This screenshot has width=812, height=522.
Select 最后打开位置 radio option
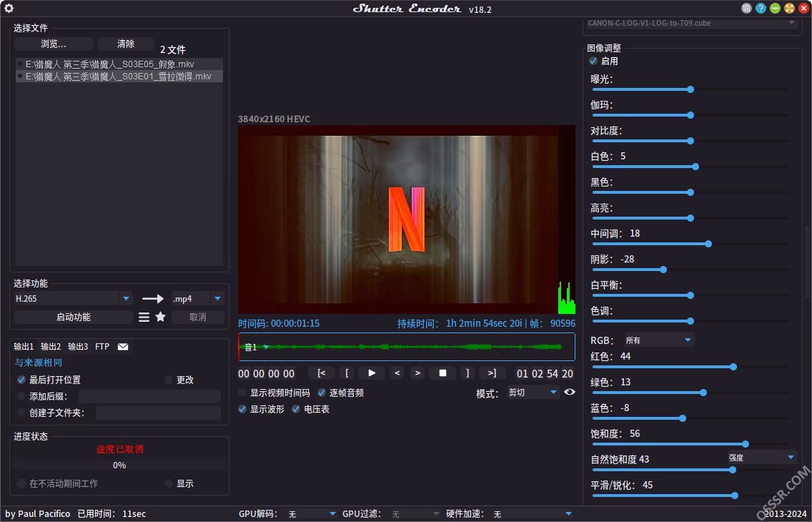(21, 380)
